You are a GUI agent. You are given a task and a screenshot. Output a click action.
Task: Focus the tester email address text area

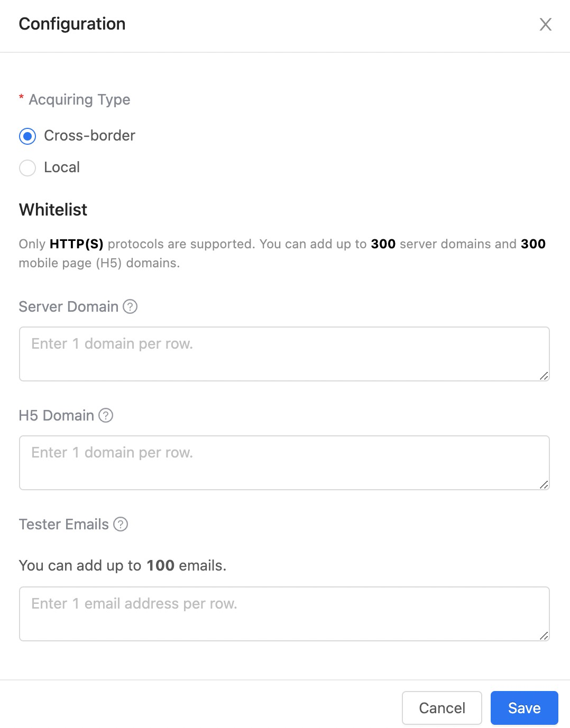[284, 614]
